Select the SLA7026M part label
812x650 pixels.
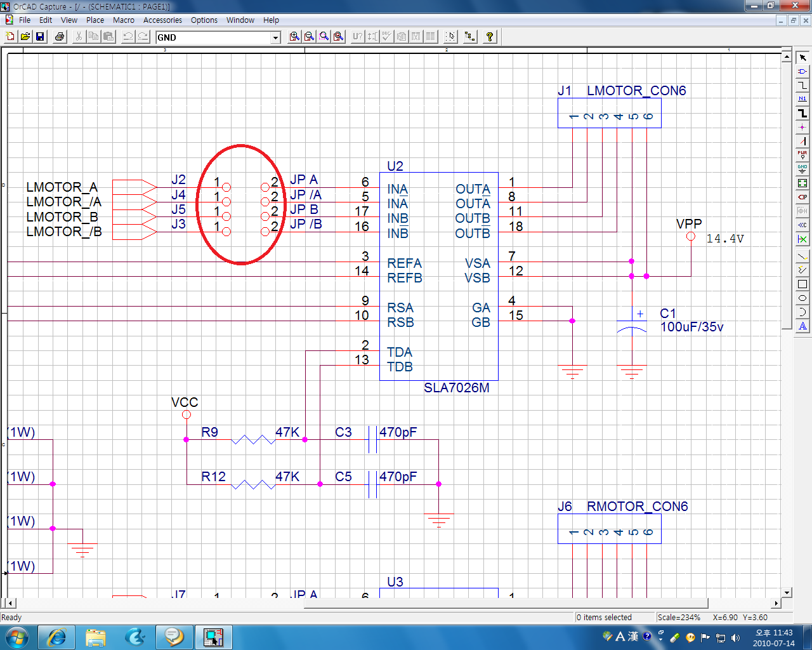[457, 388]
